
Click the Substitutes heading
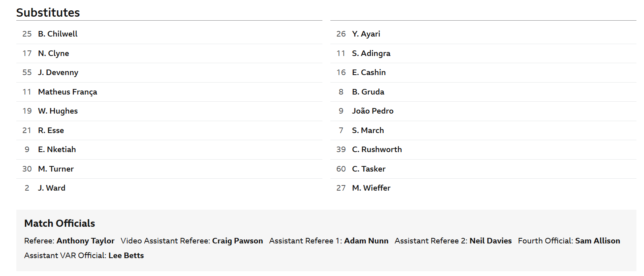coord(48,13)
